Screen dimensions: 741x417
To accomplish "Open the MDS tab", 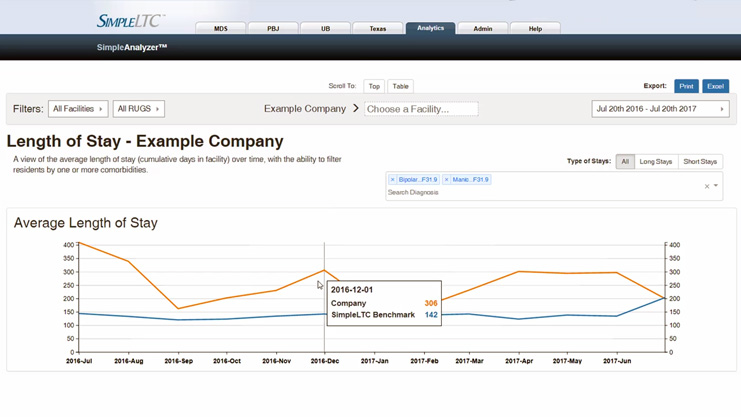I will [x=221, y=28].
